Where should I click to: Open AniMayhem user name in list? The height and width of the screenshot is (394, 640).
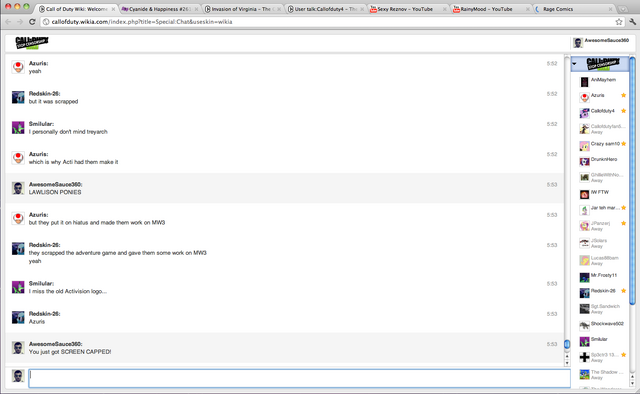coord(603,80)
